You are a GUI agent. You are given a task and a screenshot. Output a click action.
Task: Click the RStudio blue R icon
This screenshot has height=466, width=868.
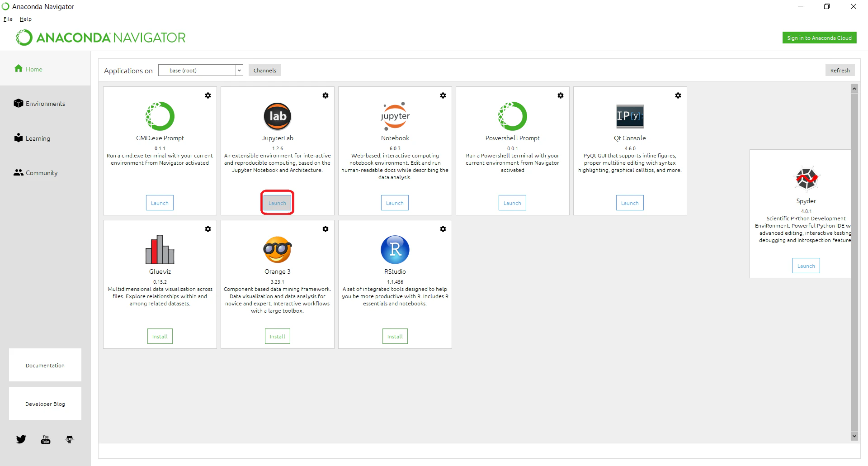coord(395,250)
